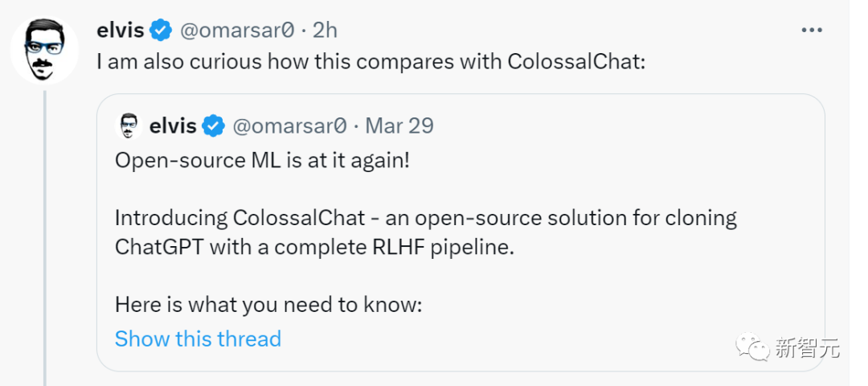Click elvis name inside quoted tweet
Image resolution: width=868 pixels, height=386 pixels.
coord(173,126)
